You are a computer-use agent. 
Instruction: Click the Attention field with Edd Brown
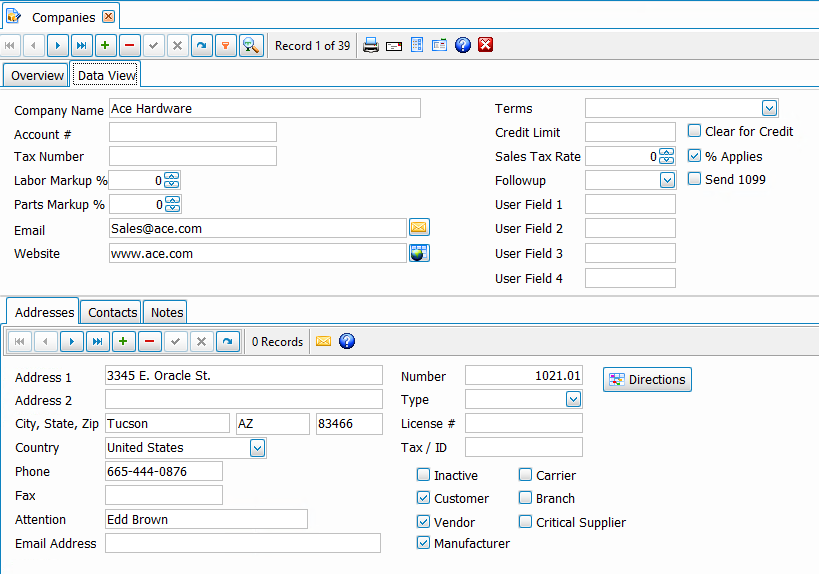pos(206,519)
